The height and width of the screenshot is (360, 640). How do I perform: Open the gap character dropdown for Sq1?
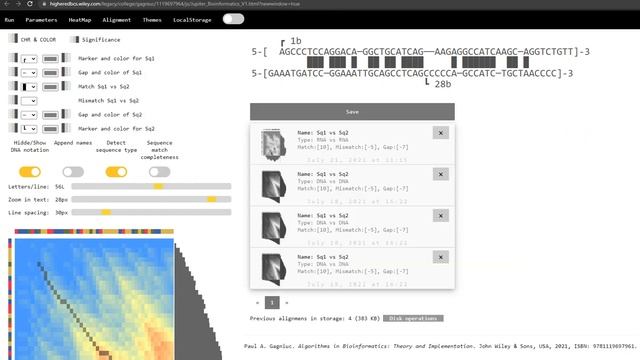click(29, 73)
